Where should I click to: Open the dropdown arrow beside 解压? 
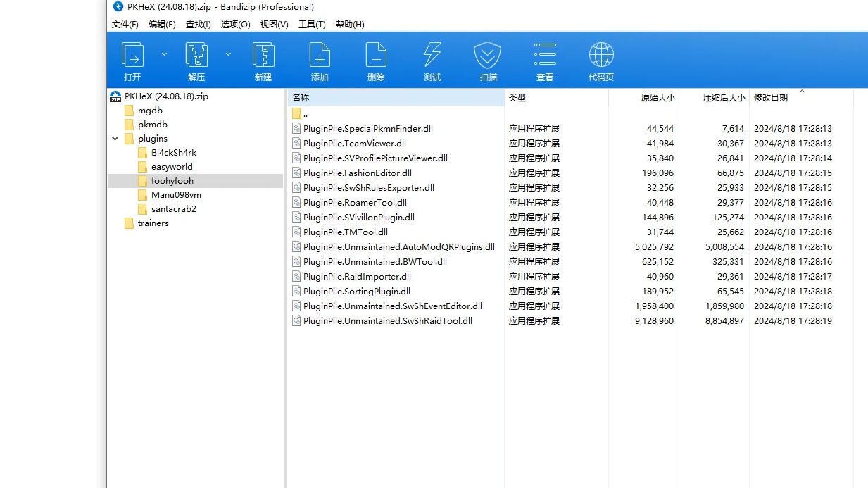tap(227, 53)
